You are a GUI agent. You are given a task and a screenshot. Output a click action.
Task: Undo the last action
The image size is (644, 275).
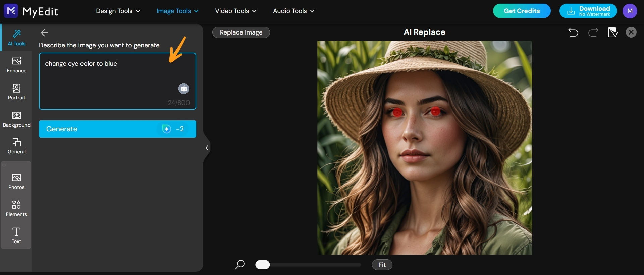pyautogui.click(x=573, y=32)
